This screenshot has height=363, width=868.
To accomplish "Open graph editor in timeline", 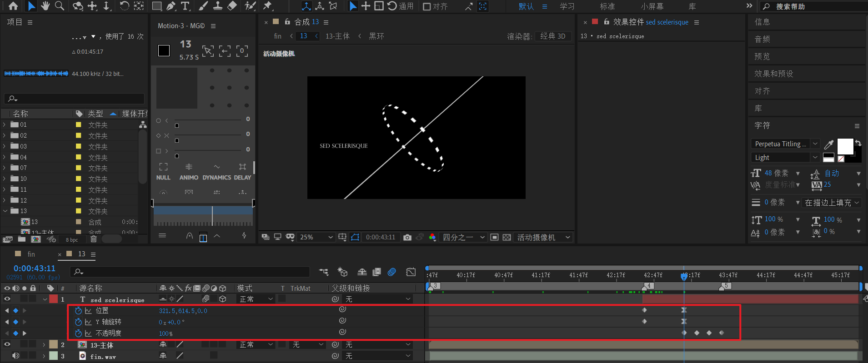I will (411, 272).
